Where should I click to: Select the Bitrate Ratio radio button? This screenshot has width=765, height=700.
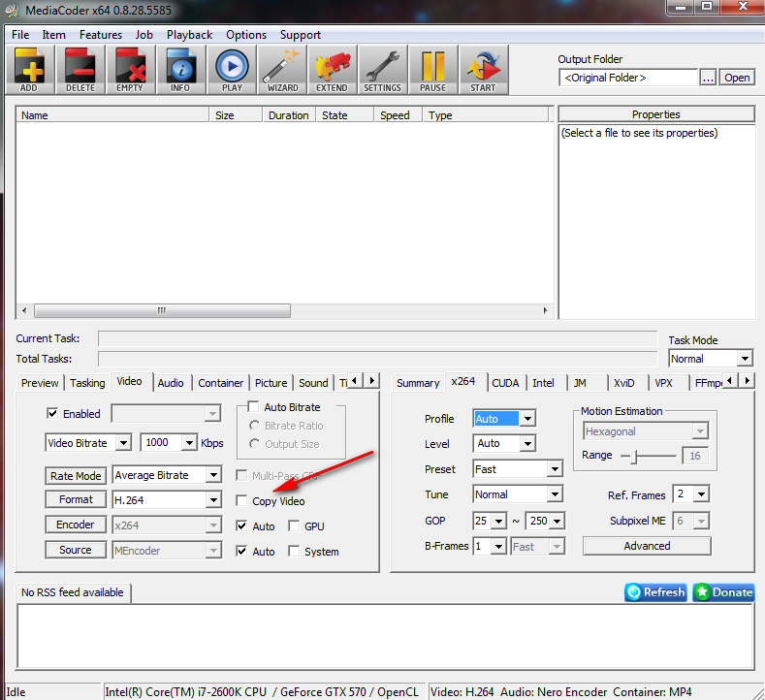click(254, 426)
